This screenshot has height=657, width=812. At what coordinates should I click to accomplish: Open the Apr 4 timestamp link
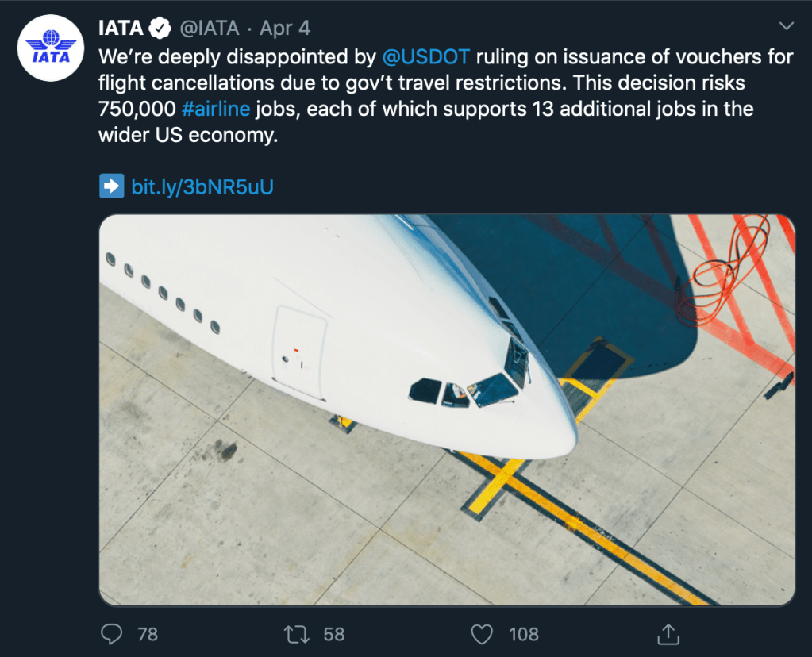(x=285, y=29)
